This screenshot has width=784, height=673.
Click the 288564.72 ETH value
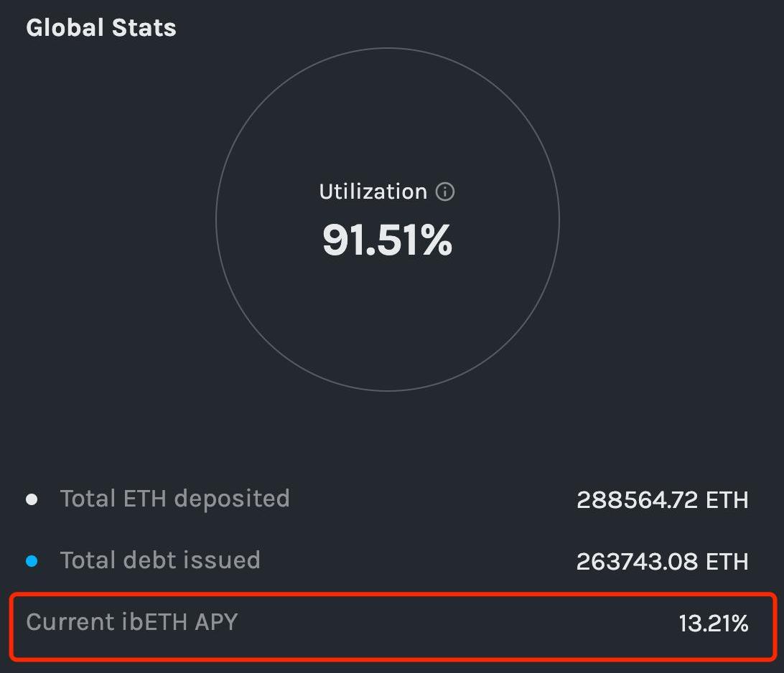(663, 499)
